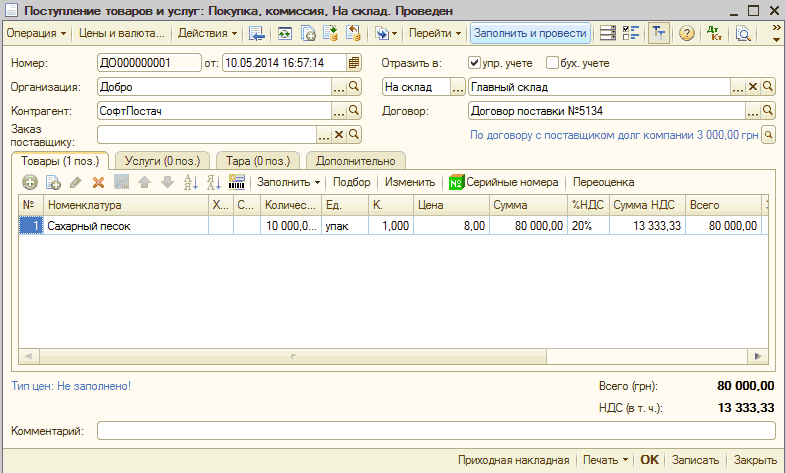Click the magnifier beside the debt message

pyautogui.click(x=768, y=134)
